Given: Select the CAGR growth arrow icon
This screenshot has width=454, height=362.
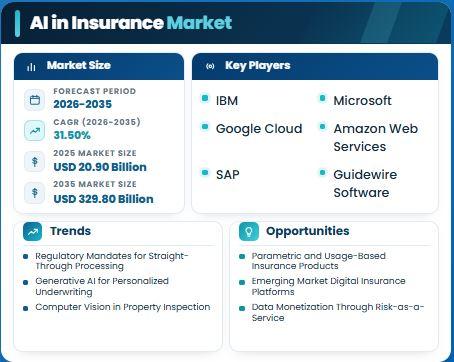Looking at the screenshot, I should point(35,131).
